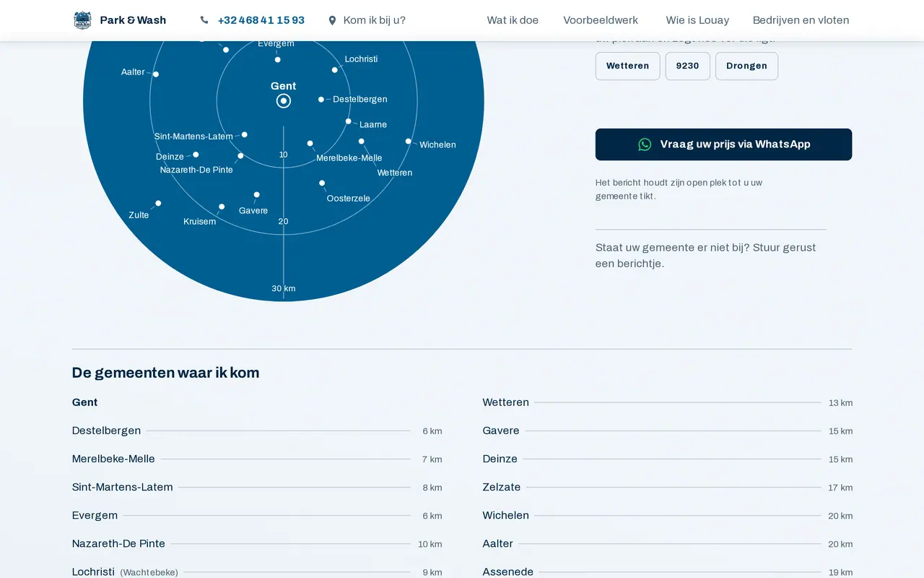Click Sint-Martens-Latem row in the list
Screen dimensions: 924x578
coord(257,487)
